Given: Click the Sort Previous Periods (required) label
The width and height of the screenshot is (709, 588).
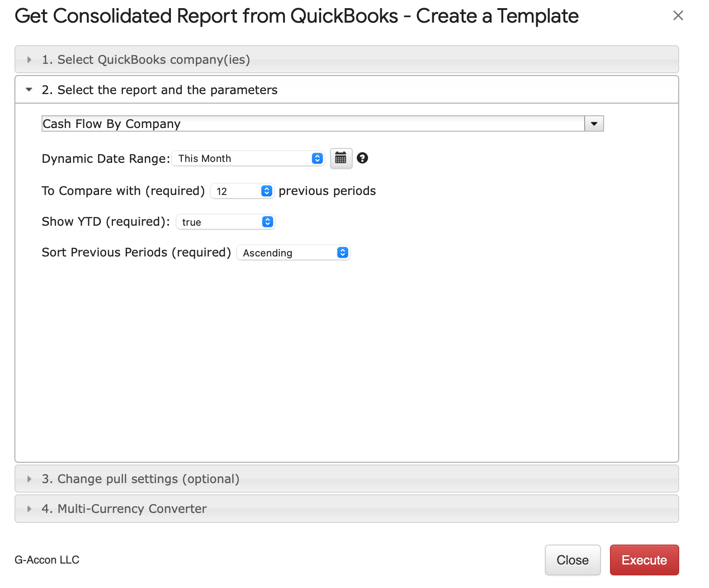Looking at the screenshot, I should tap(137, 252).
